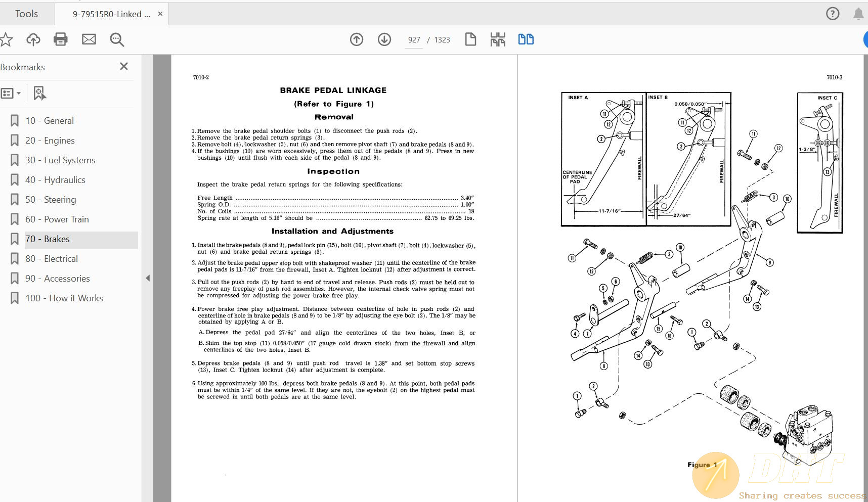Image resolution: width=868 pixels, height=502 pixels.
Task: Click the current bookmark highlight icon
Action: tap(39, 93)
